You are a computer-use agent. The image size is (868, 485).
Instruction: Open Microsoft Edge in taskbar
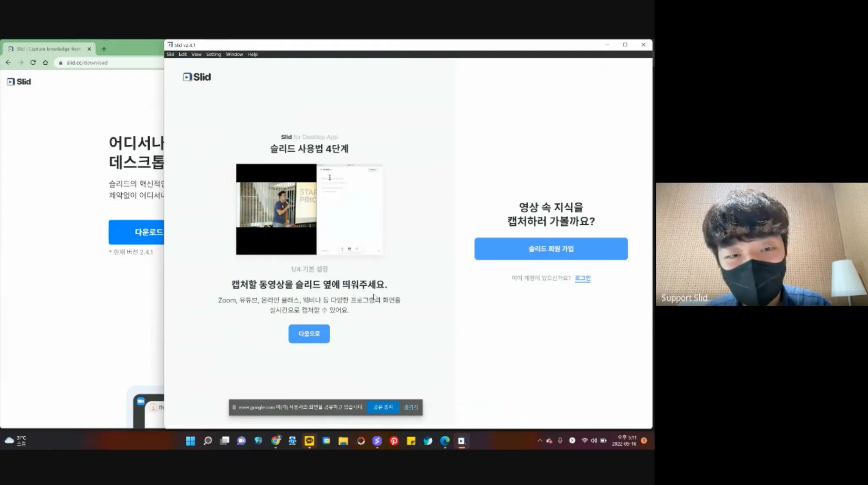[445, 441]
